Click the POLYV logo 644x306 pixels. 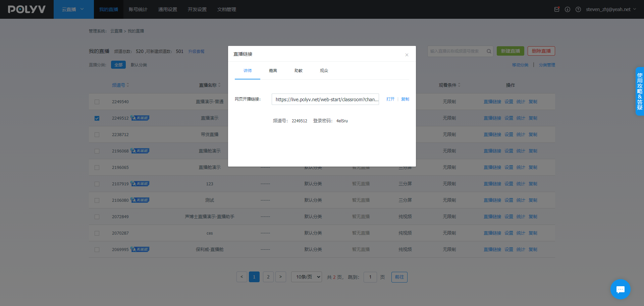tap(27, 9)
